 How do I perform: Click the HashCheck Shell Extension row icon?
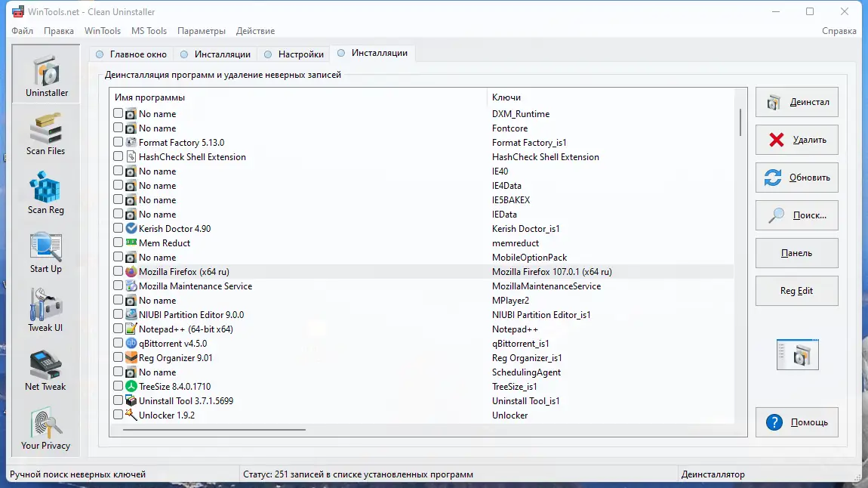tap(131, 157)
